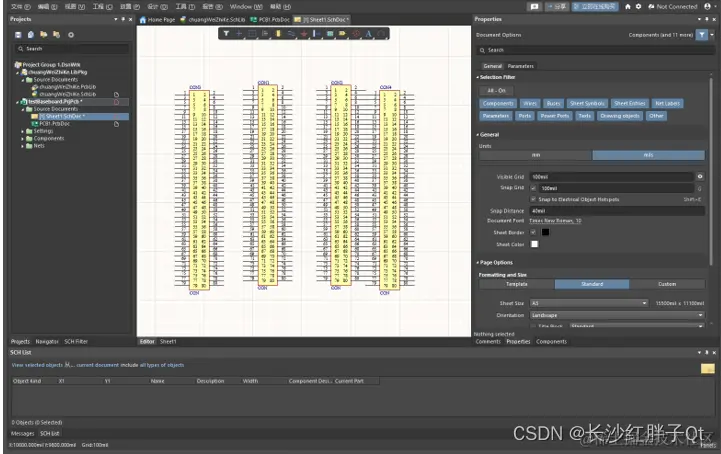The width and height of the screenshot is (721, 454).
Task: Open the white Sheet Color swatch
Action: click(534, 244)
